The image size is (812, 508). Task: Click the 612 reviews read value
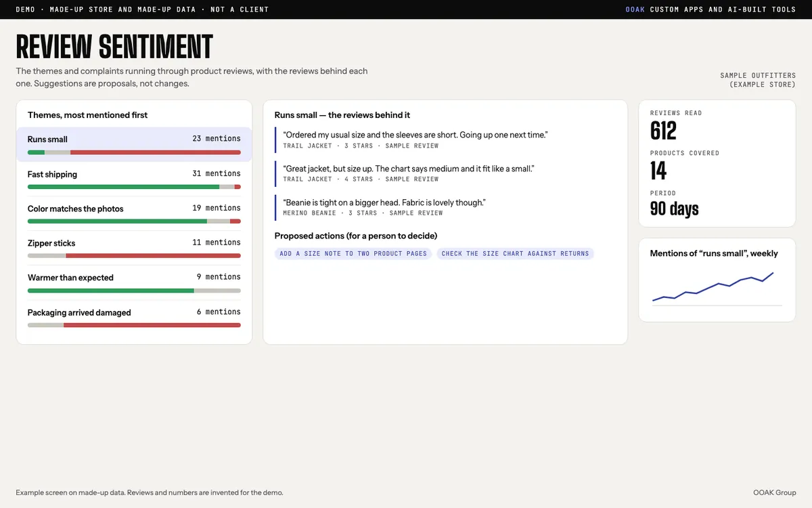tap(663, 131)
